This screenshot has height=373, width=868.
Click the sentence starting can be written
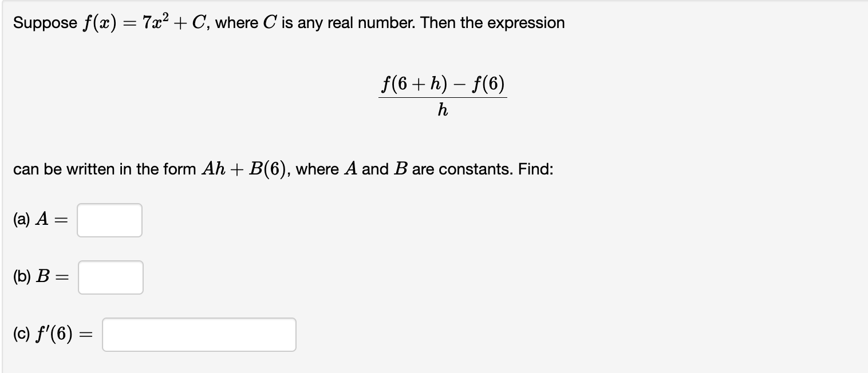pyautogui.click(x=63, y=169)
